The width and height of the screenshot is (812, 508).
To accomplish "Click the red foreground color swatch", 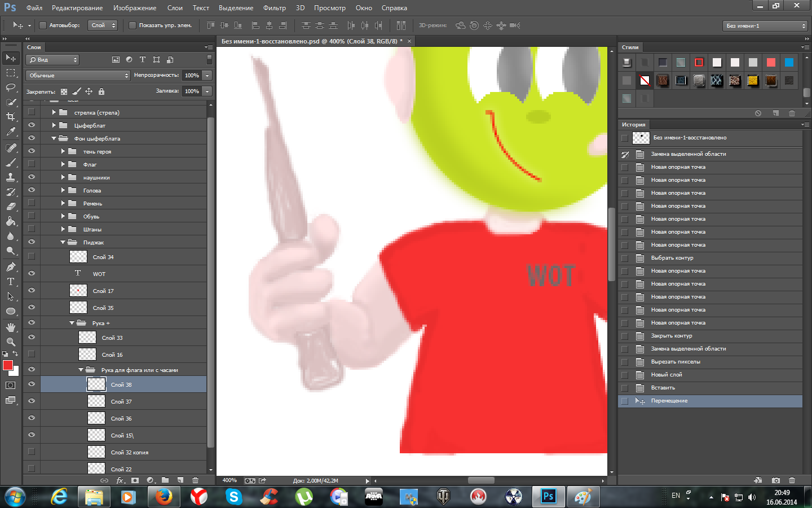I will coord(8,365).
